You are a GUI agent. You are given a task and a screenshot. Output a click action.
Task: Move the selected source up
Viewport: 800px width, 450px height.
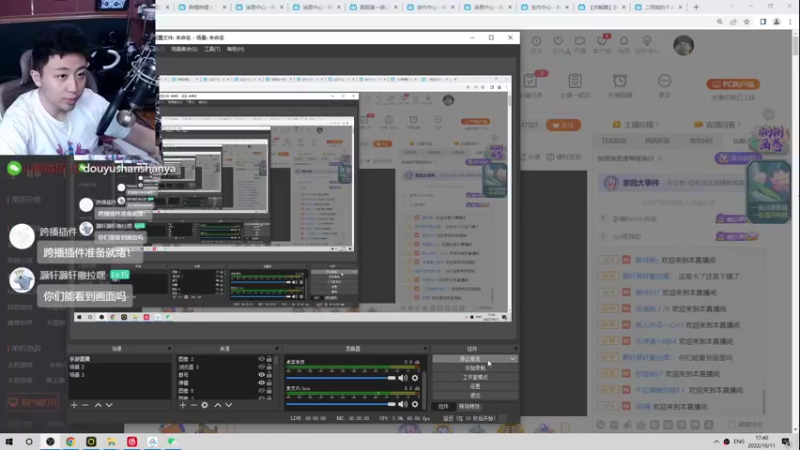(218, 405)
